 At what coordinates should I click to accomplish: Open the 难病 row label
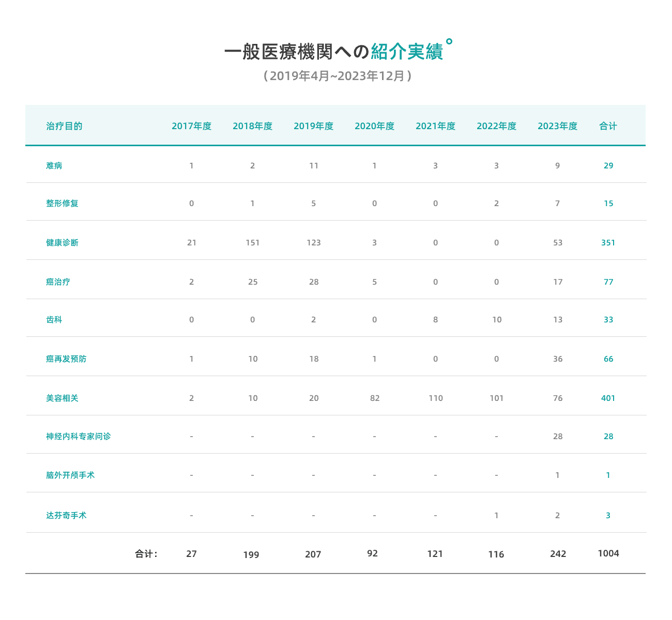pyautogui.click(x=54, y=166)
